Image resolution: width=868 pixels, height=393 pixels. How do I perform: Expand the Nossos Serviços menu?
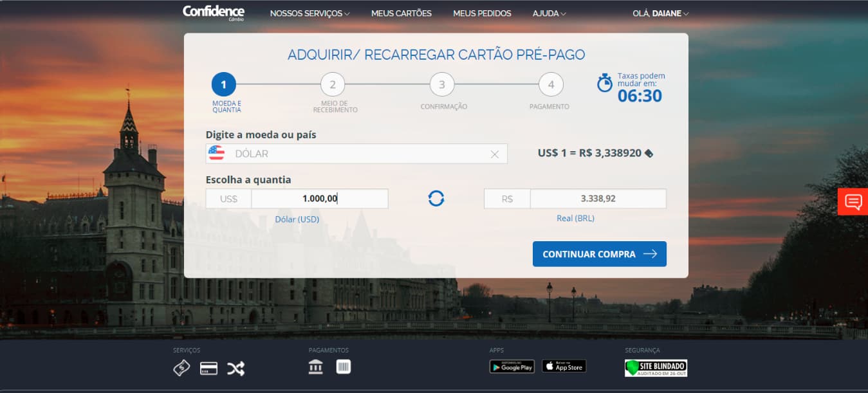click(x=309, y=14)
